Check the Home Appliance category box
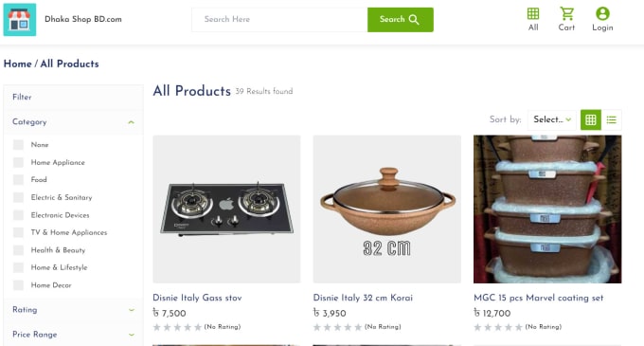Viewport: 644px width, 346px height. click(18, 162)
